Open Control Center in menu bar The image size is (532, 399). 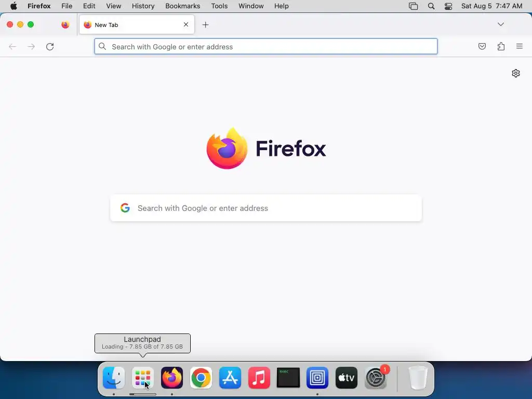coord(448,6)
